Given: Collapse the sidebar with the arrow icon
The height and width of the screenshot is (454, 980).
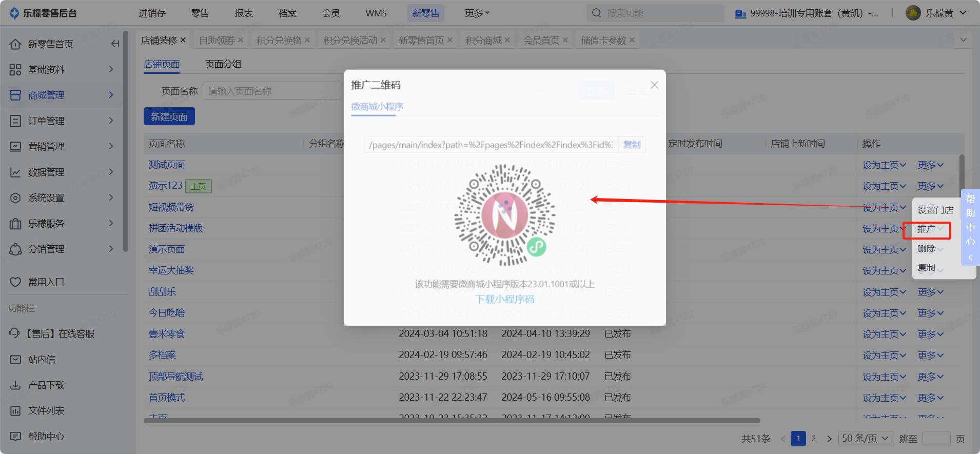Looking at the screenshot, I should 115,44.
